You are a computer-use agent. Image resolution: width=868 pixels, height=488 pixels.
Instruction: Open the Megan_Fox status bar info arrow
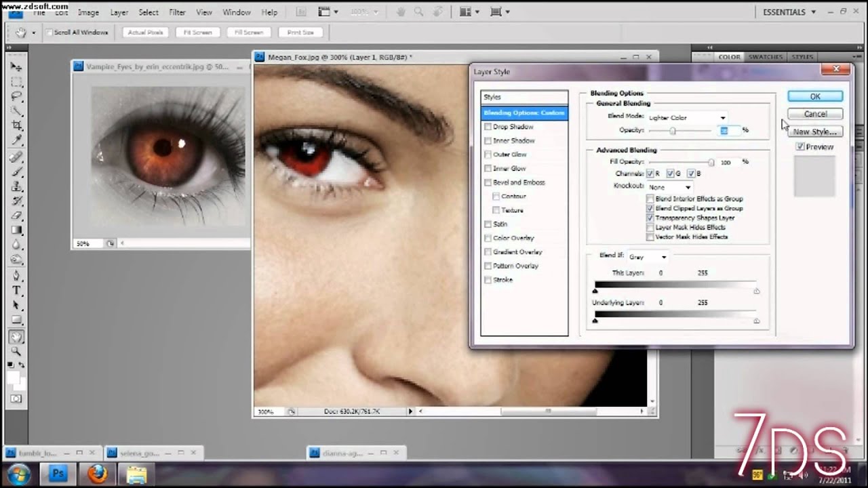point(410,411)
